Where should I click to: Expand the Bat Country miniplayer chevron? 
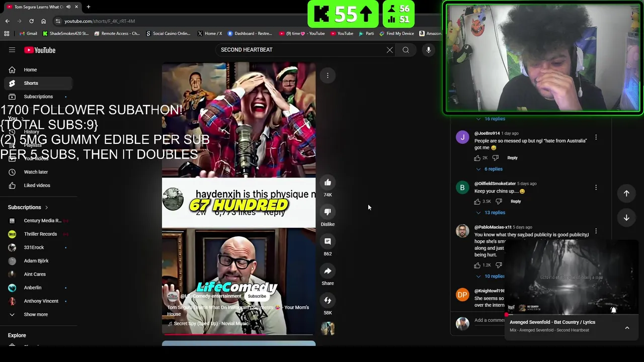tap(627, 328)
